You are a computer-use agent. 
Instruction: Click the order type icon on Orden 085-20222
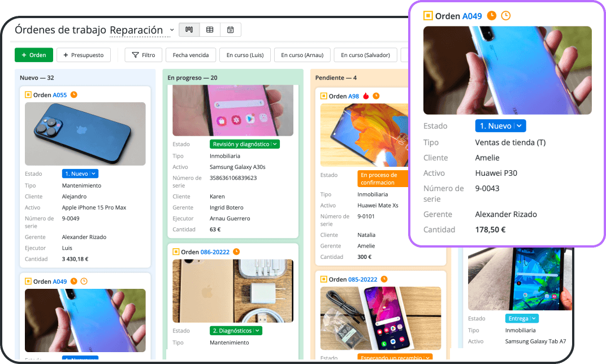point(323,279)
